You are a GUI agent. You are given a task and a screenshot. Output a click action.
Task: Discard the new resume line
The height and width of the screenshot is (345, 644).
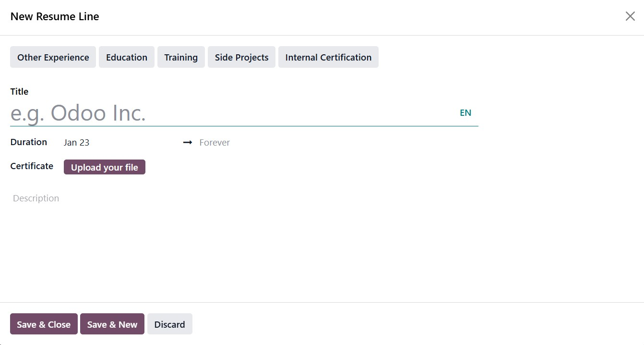click(169, 324)
